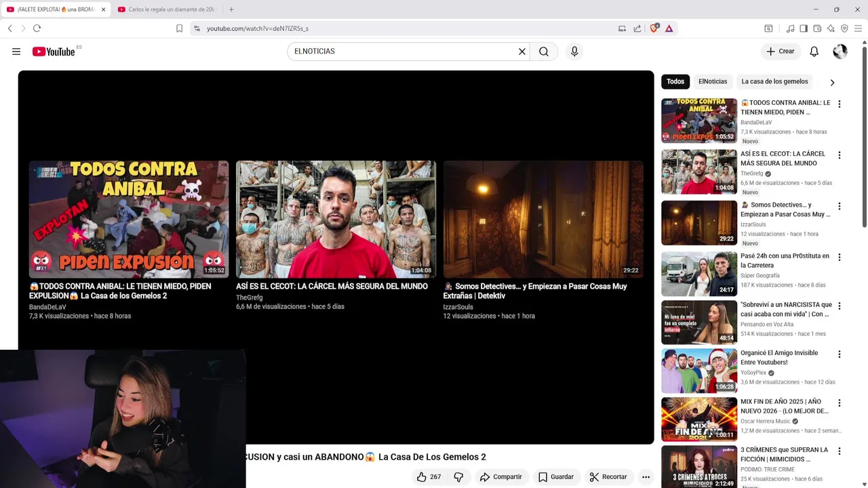Open the Brave music playlist icon

[790, 28]
